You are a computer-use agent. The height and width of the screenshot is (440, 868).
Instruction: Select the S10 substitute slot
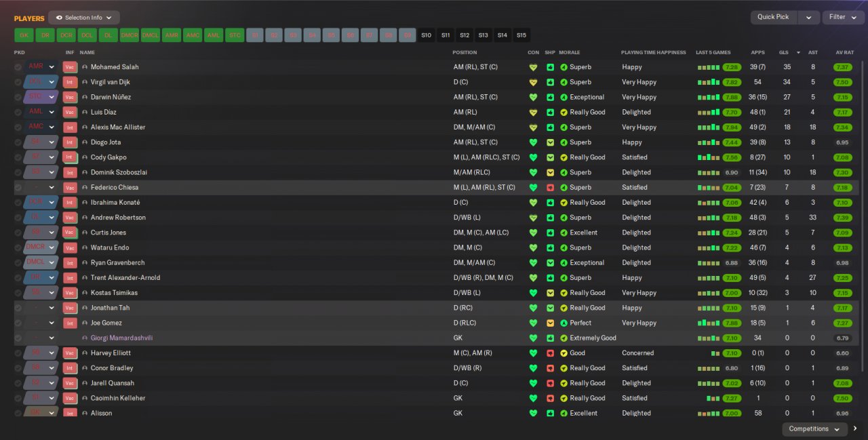point(426,35)
